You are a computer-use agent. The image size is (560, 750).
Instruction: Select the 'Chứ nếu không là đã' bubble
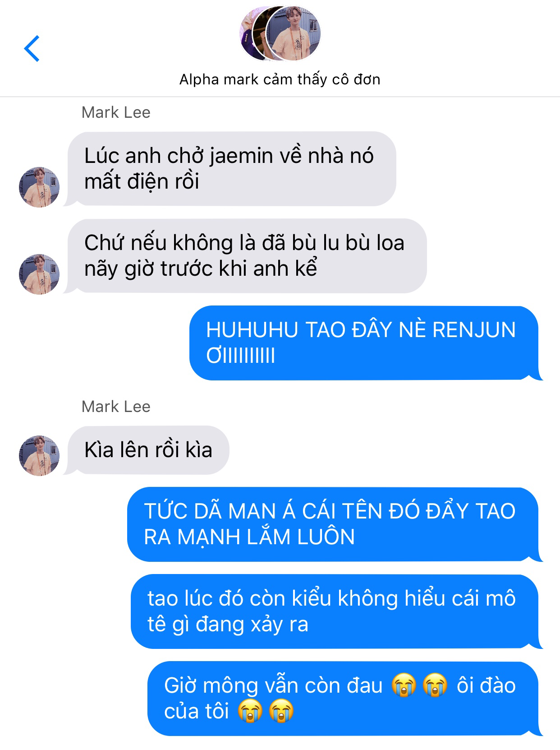point(246,256)
